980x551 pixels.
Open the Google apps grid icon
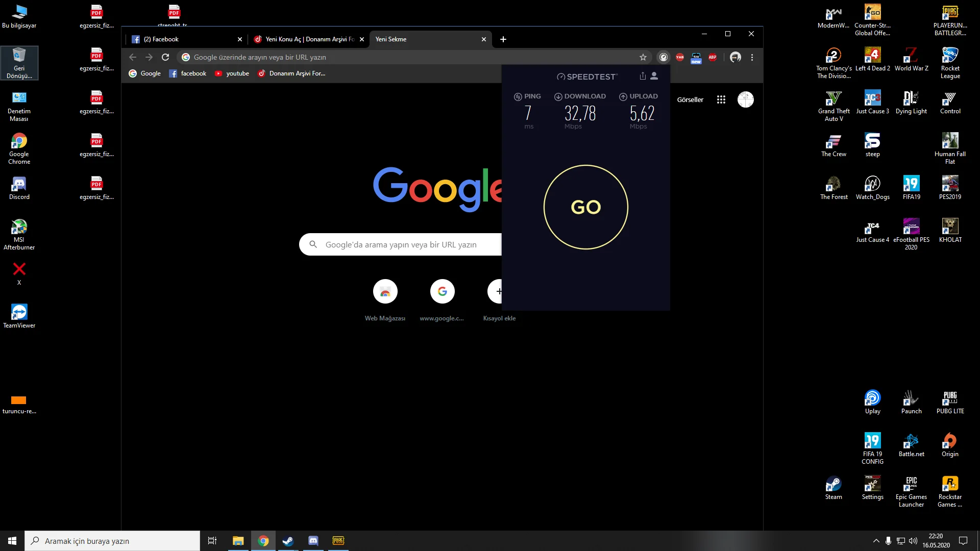[x=721, y=99]
